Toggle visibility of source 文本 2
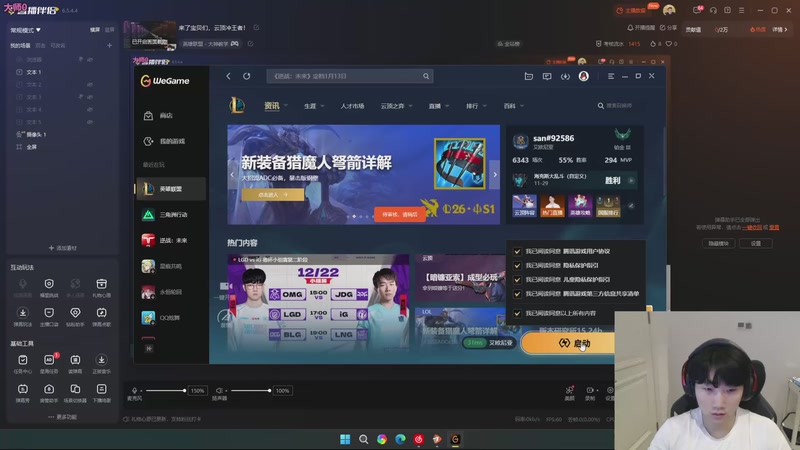This screenshot has width=800, height=450. pyautogui.click(x=90, y=85)
